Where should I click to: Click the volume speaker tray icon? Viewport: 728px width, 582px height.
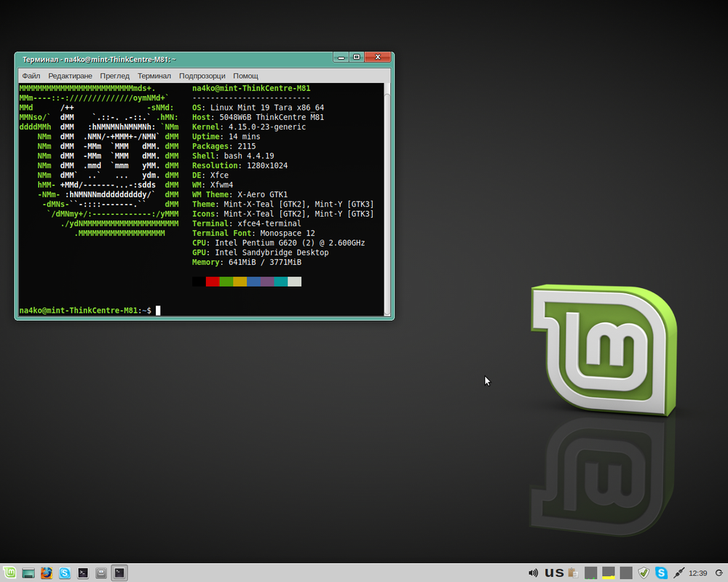click(x=533, y=573)
